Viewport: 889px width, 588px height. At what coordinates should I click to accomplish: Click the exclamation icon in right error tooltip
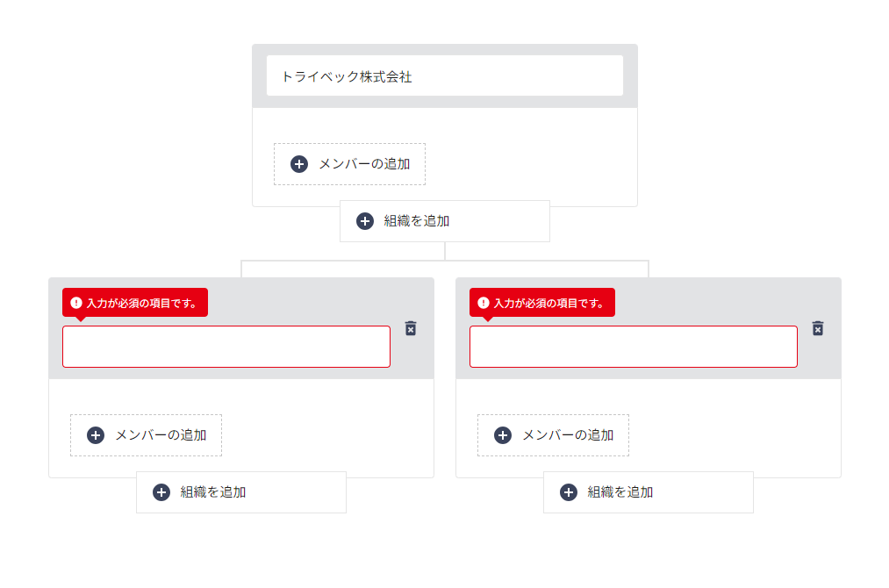(484, 303)
